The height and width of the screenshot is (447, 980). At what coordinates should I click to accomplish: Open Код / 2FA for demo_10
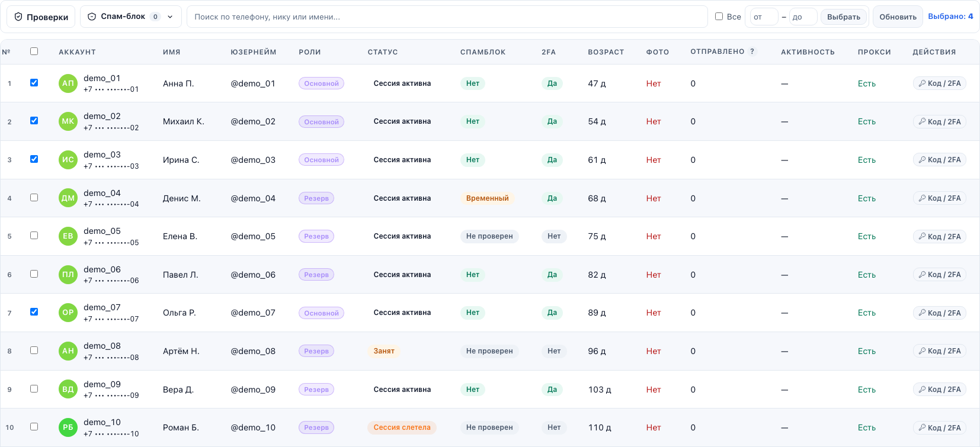939,427
